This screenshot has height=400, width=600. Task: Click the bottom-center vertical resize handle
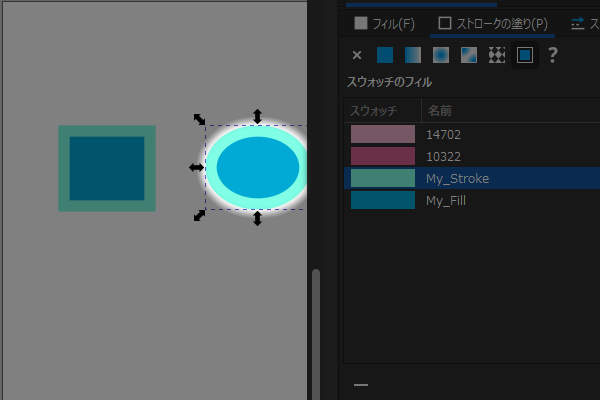tap(257, 218)
